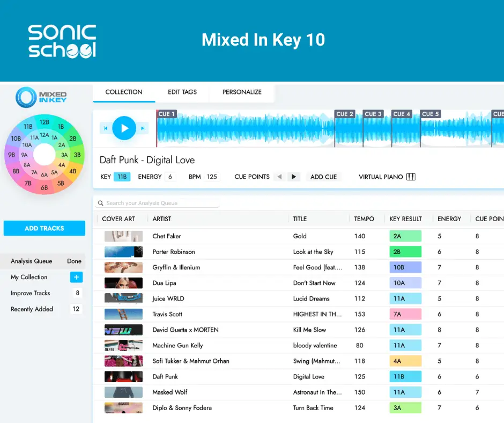Toggle the 2A key badge on Chet Faker's Gold
The height and width of the screenshot is (423, 504).
click(x=405, y=236)
